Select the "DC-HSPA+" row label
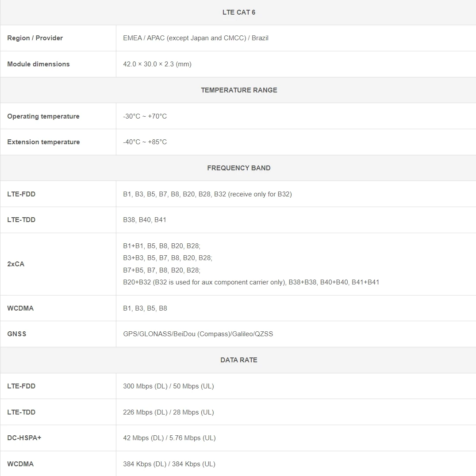Screen dimensions: 476x476 pos(24,438)
